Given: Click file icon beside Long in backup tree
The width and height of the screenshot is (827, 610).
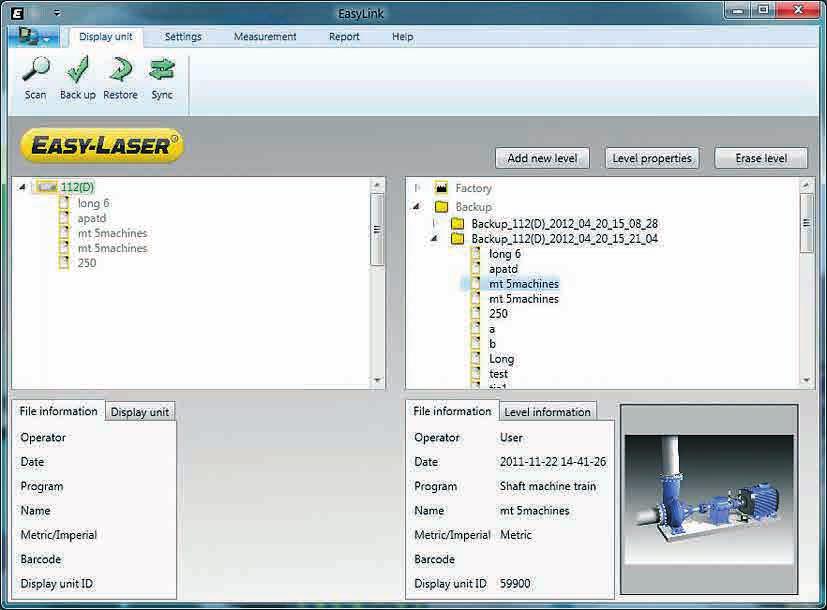Looking at the screenshot, I should click(476, 359).
